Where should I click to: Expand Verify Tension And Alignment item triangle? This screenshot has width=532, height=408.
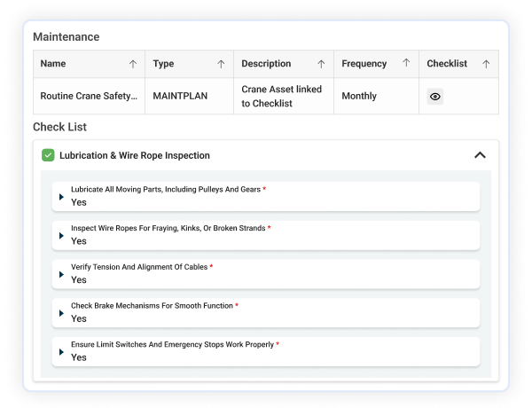point(61,274)
